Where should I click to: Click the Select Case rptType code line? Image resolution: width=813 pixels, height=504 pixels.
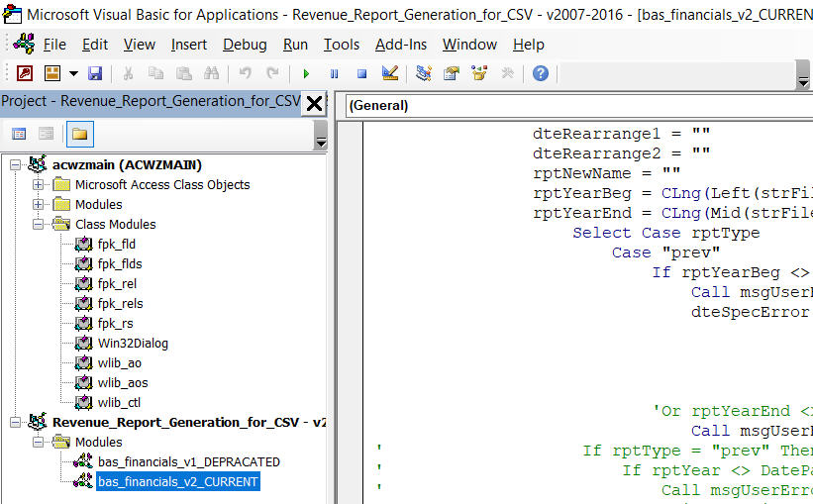[665, 233]
